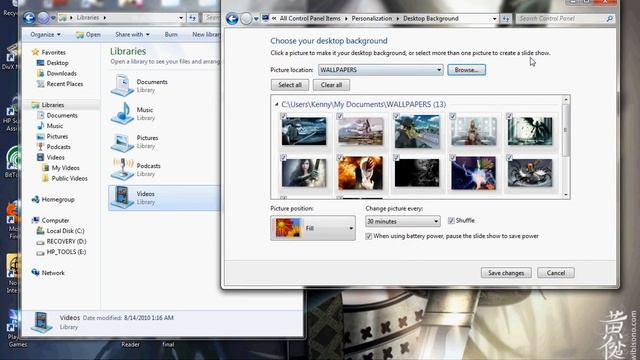
Task: Click the Homegroup icon in navigation pane
Action: (x=36, y=199)
